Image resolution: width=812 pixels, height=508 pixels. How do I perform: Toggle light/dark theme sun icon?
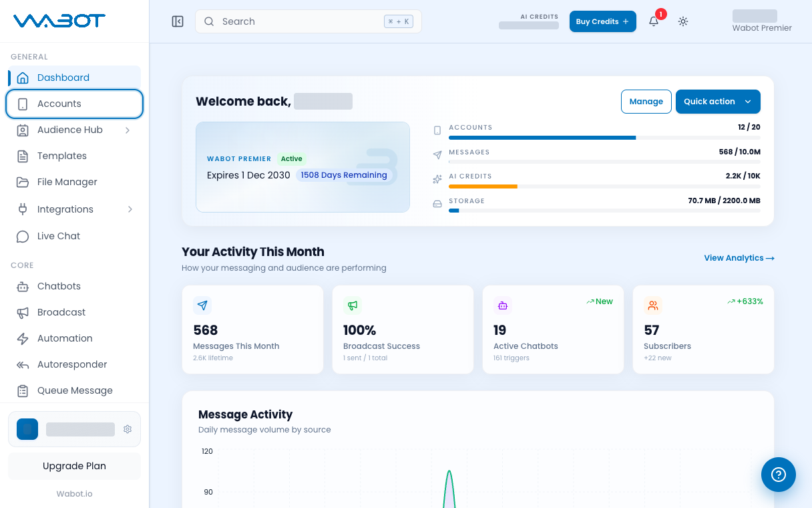click(683, 21)
